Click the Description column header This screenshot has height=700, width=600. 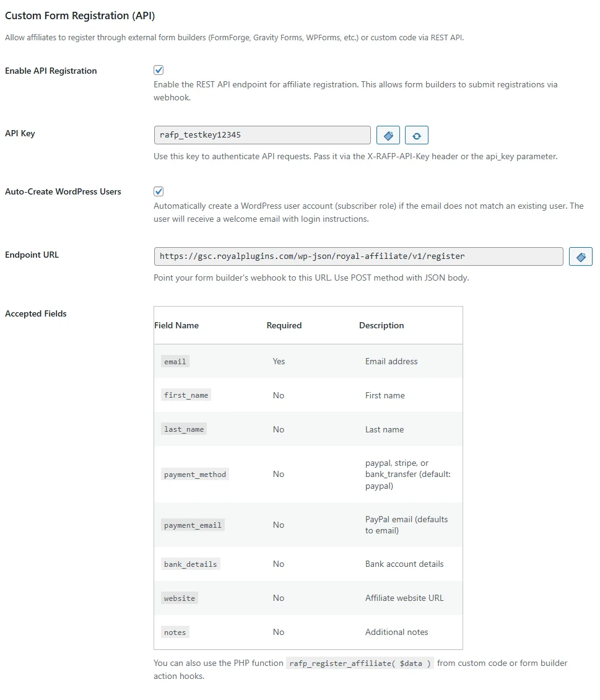coord(381,325)
